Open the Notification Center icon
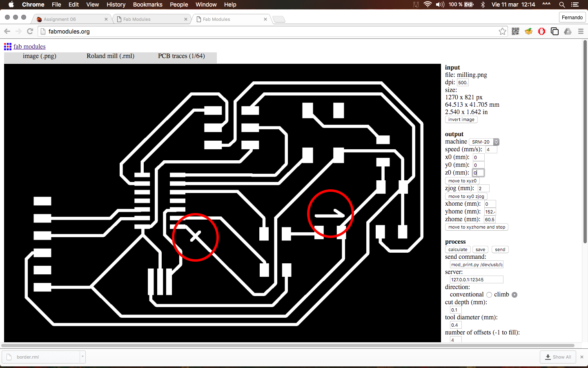588x368 pixels. (575, 4)
